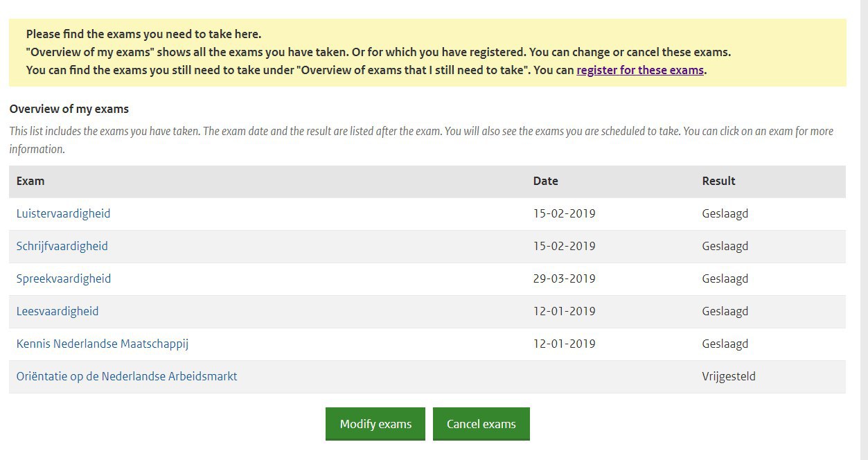Click the Modify exams button
The image size is (868, 460).
click(375, 424)
